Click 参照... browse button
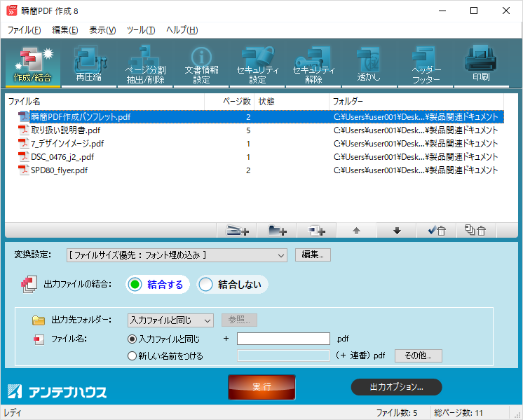 point(239,320)
